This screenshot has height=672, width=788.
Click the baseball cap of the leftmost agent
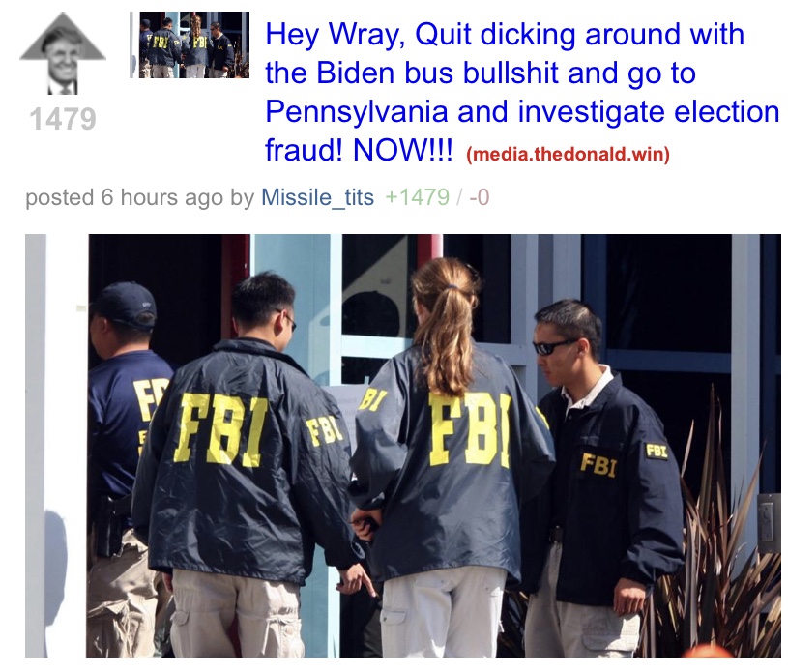(125, 305)
